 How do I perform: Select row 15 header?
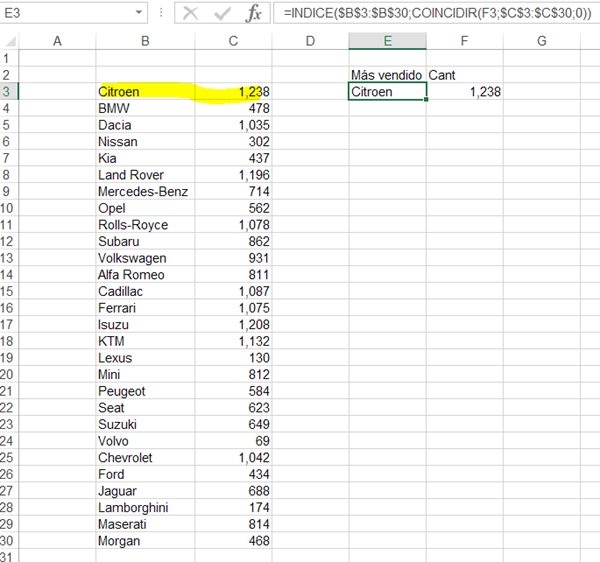pos(8,291)
